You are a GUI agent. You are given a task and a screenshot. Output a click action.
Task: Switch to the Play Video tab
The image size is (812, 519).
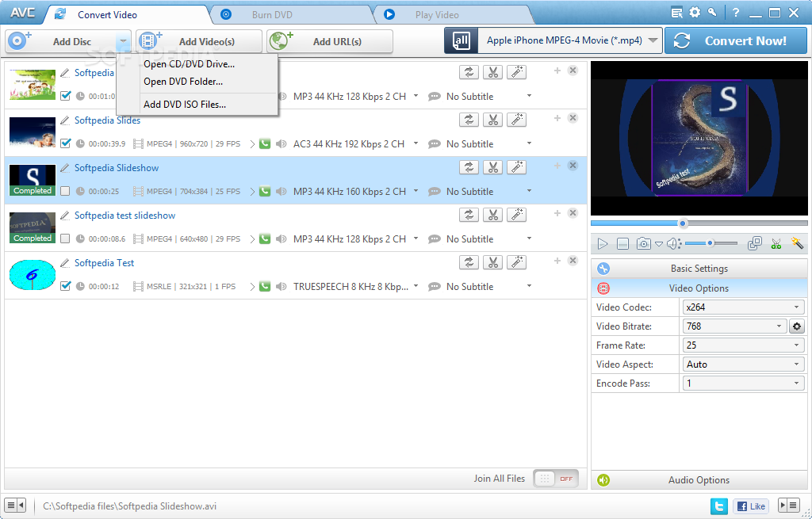point(437,14)
